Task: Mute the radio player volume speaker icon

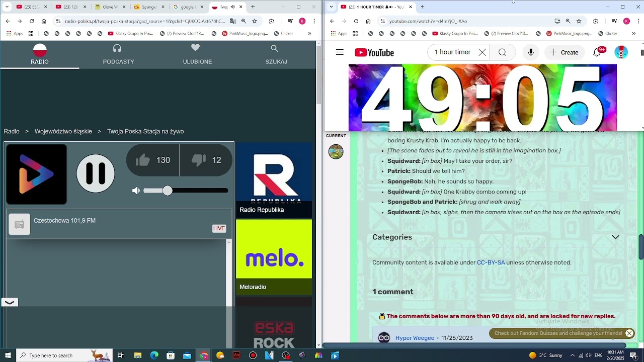Action: [136, 191]
